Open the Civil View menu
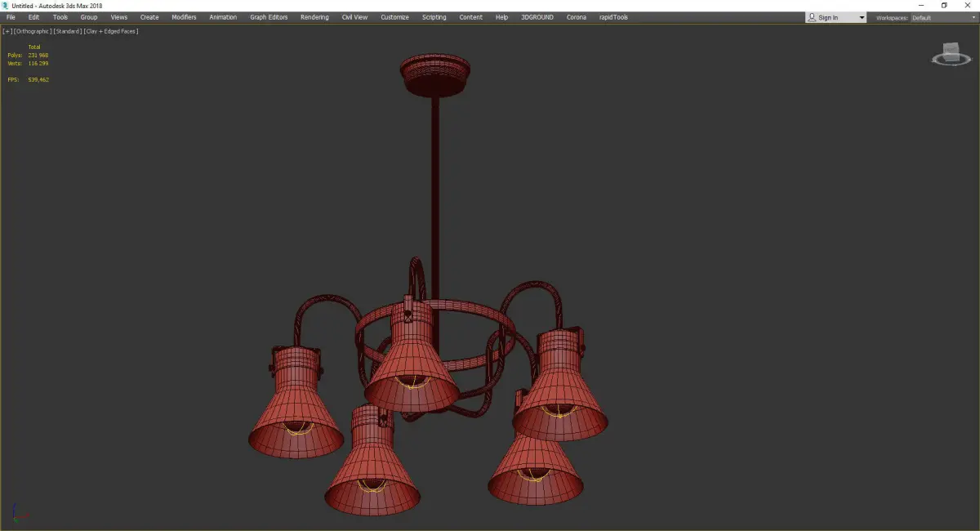Screen dimensions: 980x531 pyautogui.click(x=354, y=17)
